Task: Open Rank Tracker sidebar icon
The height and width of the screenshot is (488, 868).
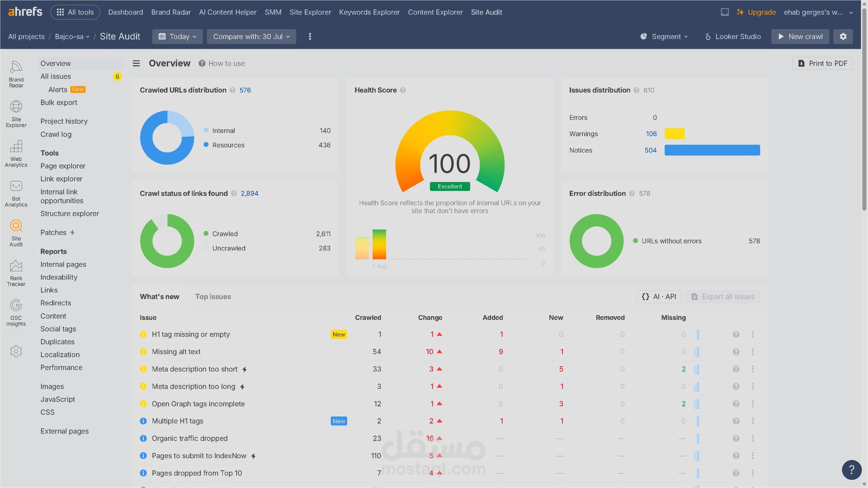Action: click(x=16, y=273)
